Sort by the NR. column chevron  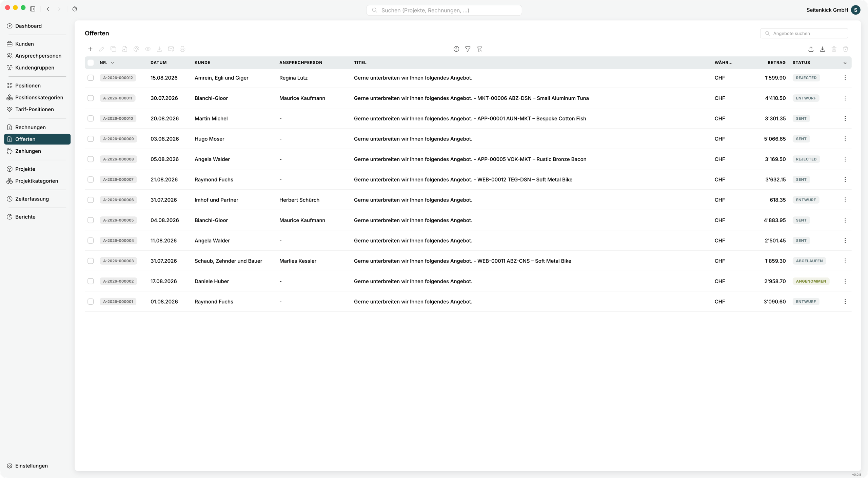pyautogui.click(x=113, y=62)
